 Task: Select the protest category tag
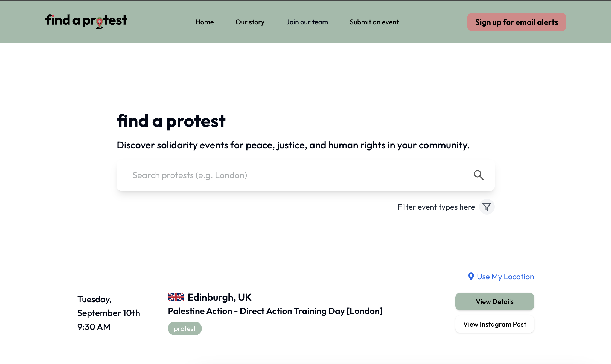click(x=185, y=328)
